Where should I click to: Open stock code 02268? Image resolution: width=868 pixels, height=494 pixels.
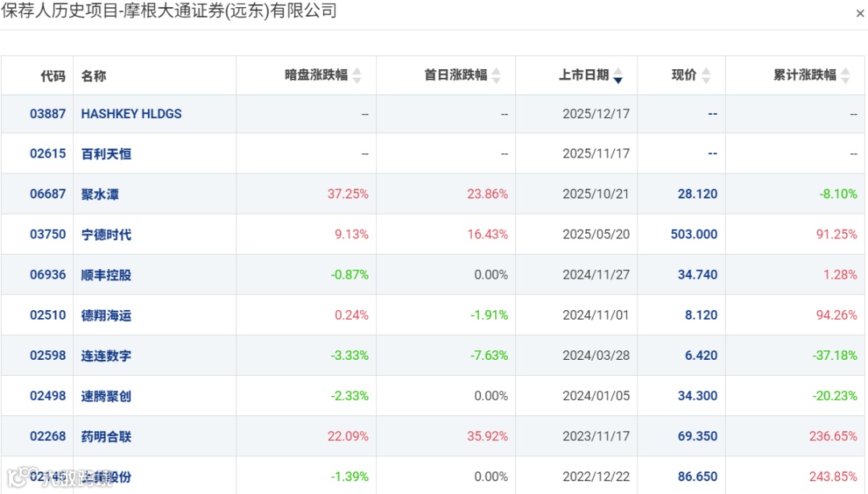pos(47,436)
